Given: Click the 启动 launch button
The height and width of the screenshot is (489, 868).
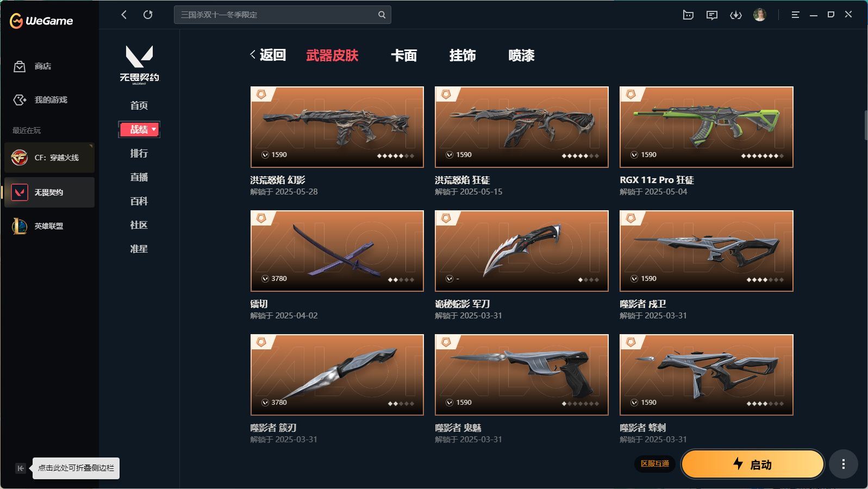Looking at the screenshot, I should (x=753, y=464).
